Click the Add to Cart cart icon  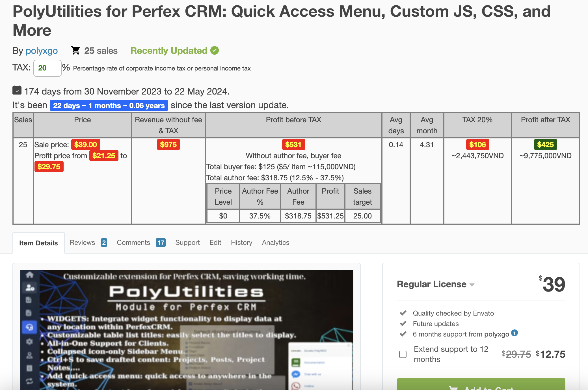453,388
